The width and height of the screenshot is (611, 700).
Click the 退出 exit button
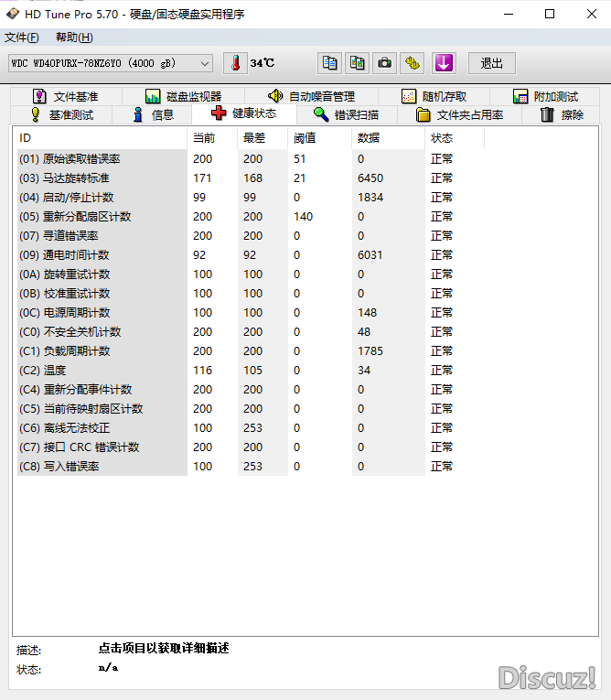[x=492, y=63]
